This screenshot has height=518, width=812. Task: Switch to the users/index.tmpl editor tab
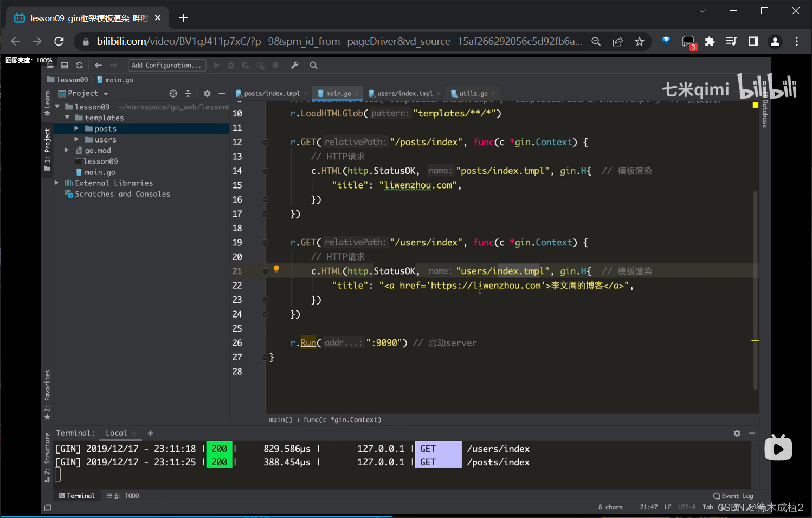(x=404, y=94)
